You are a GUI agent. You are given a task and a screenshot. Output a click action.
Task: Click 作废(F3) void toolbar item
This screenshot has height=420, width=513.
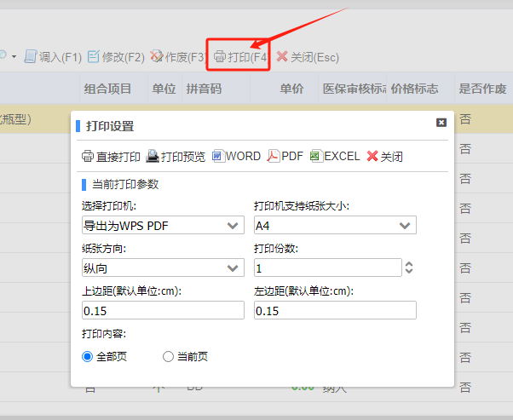tap(178, 57)
